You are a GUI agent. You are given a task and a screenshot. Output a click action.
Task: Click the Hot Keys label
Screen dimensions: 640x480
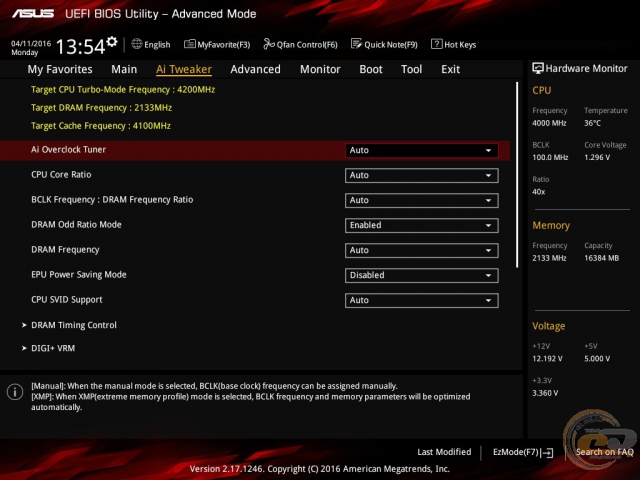pos(460,44)
